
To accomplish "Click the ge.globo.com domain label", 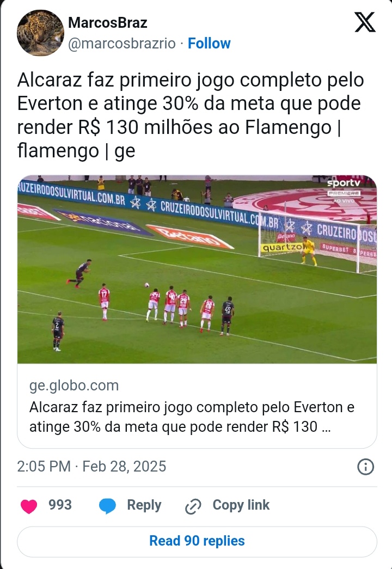I will 74,386.
